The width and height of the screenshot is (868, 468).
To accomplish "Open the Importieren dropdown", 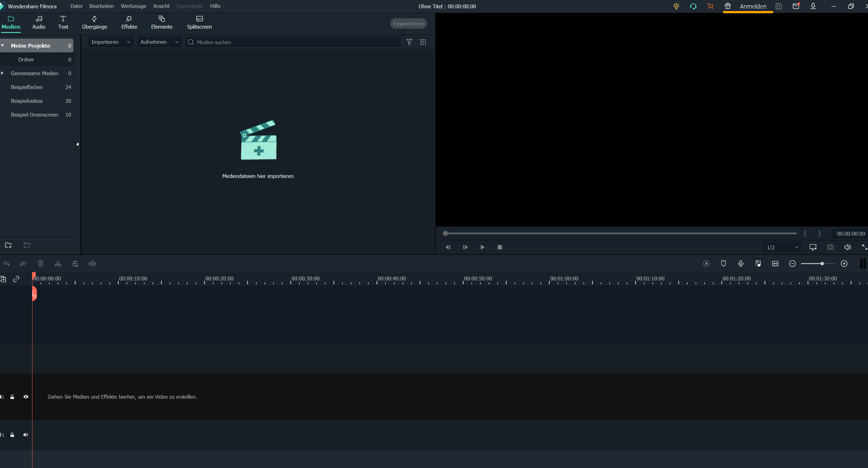I will pos(110,42).
